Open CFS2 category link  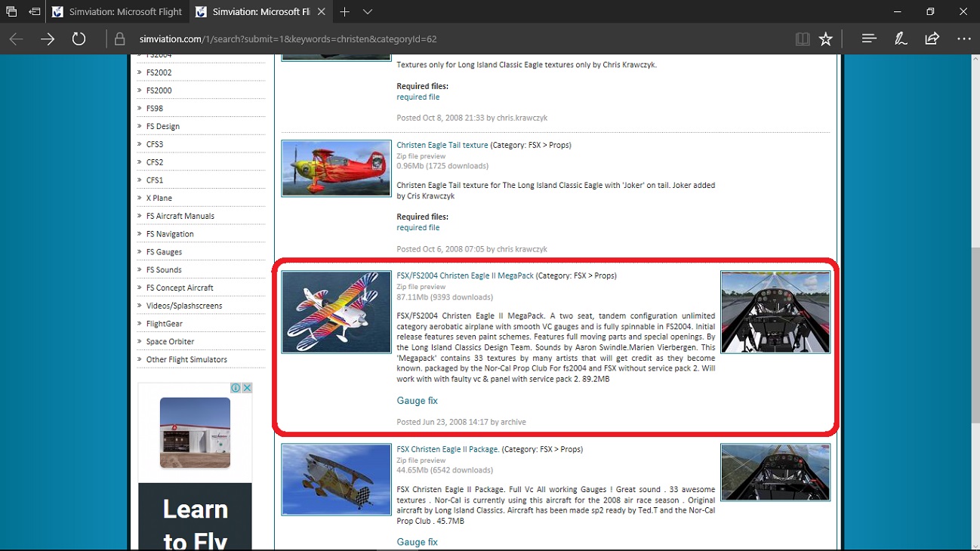coord(155,162)
